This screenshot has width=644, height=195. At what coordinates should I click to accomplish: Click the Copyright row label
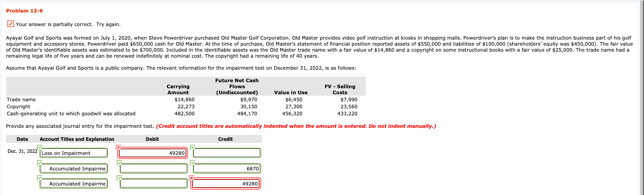[x=18, y=106]
